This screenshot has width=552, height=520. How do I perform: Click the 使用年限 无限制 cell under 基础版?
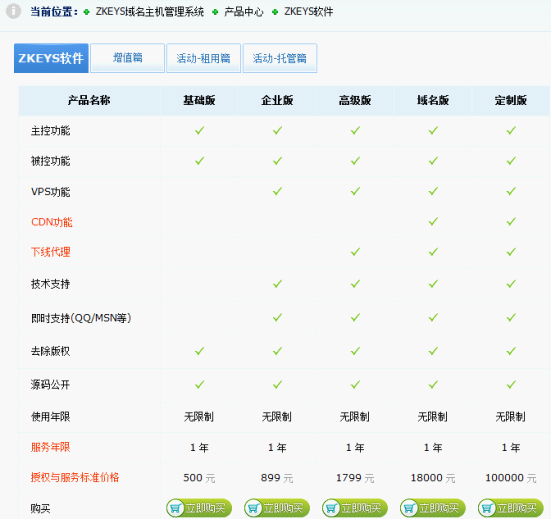click(x=199, y=417)
